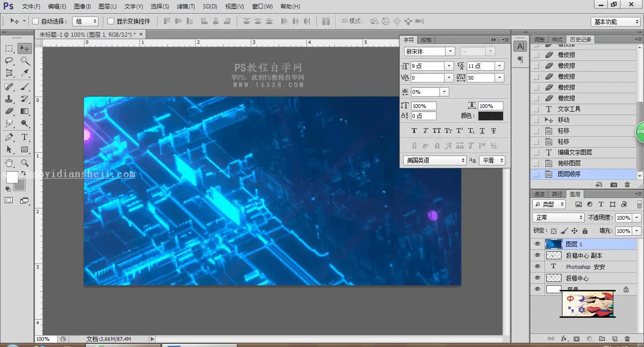
Task: Toggle visibility of the background layer
Action: click(x=537, y=289)
